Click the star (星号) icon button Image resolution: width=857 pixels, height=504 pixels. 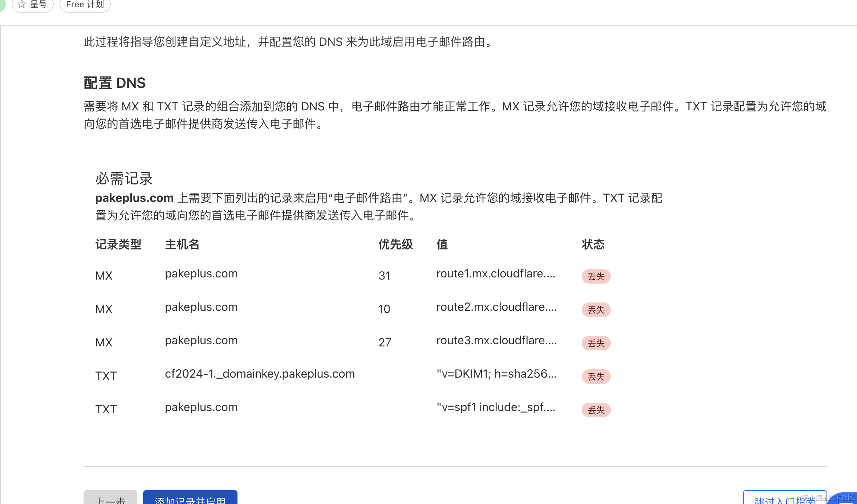click(x=32, y=4)
